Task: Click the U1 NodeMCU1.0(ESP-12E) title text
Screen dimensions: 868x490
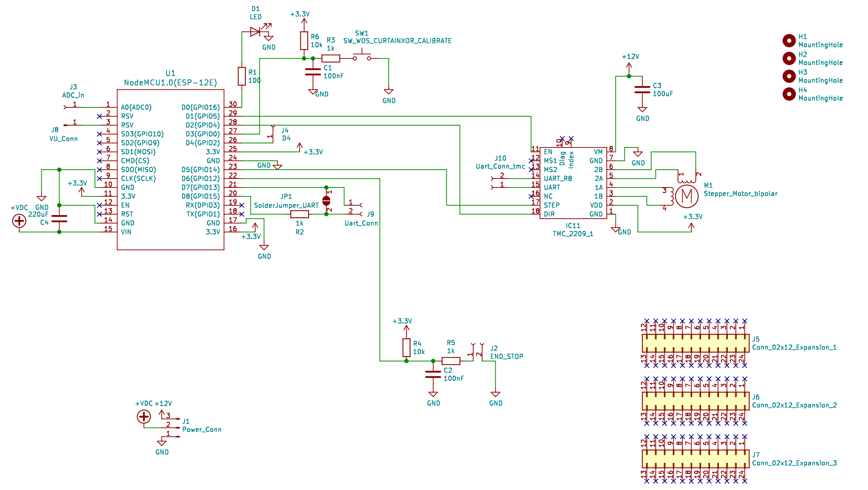Action: [x=170, y=83]
